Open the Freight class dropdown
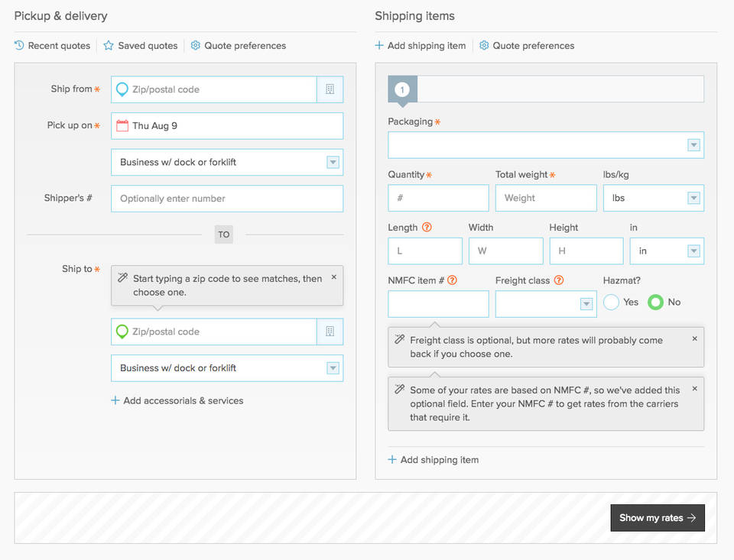Viewport: 734px width, 560px height. click(545, 304)
